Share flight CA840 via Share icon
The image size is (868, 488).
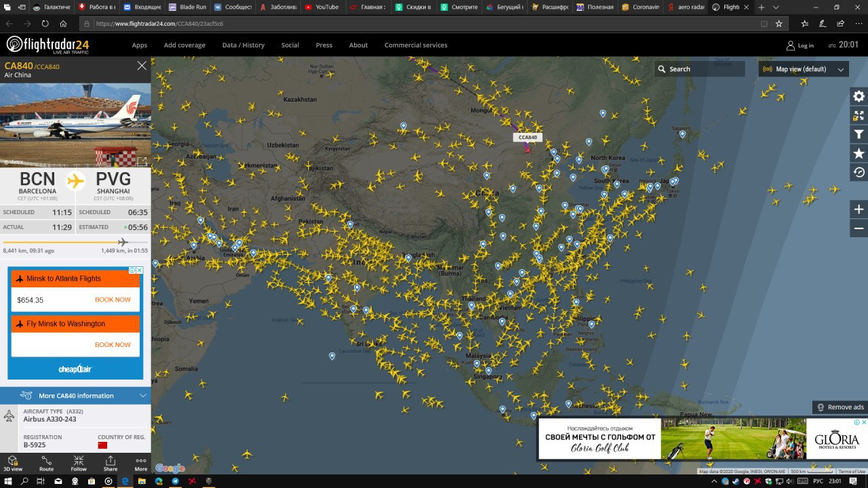111,464
